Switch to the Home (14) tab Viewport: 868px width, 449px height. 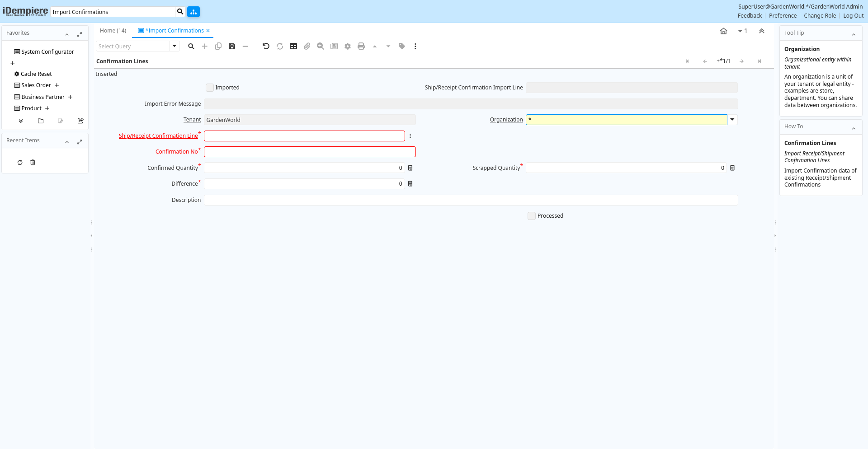113,31
